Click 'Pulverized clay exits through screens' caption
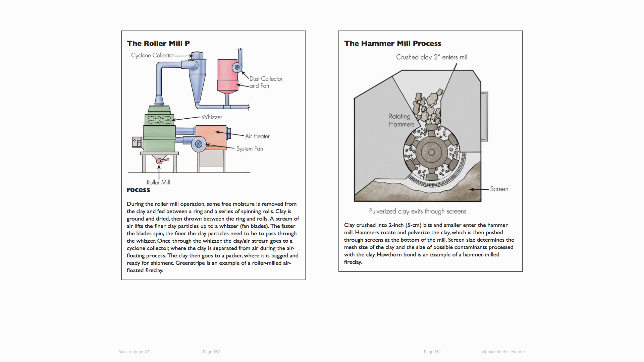The height and width of the screenshot is (362, 644). [418, 211]
